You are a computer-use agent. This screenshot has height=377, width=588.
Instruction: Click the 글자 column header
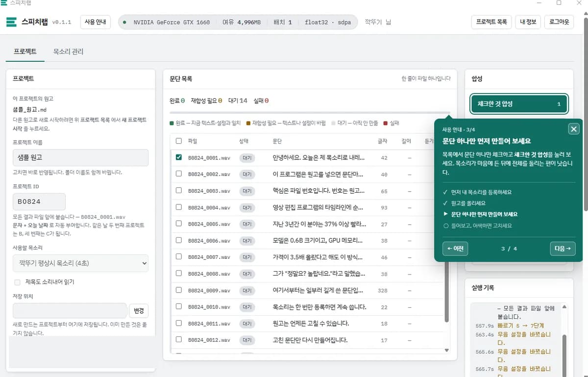[382, 141]
